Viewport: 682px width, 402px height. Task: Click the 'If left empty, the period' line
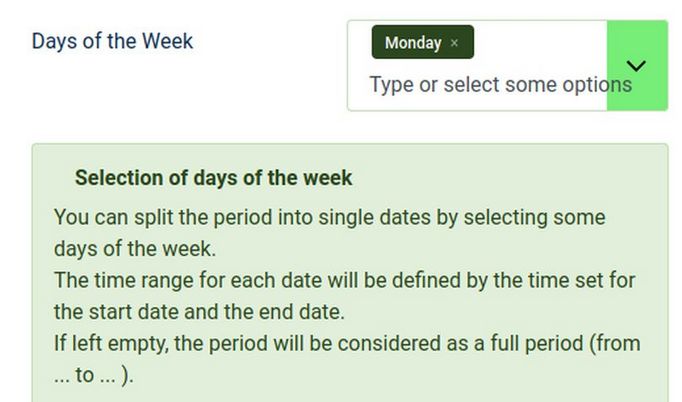tap(347, 344)
